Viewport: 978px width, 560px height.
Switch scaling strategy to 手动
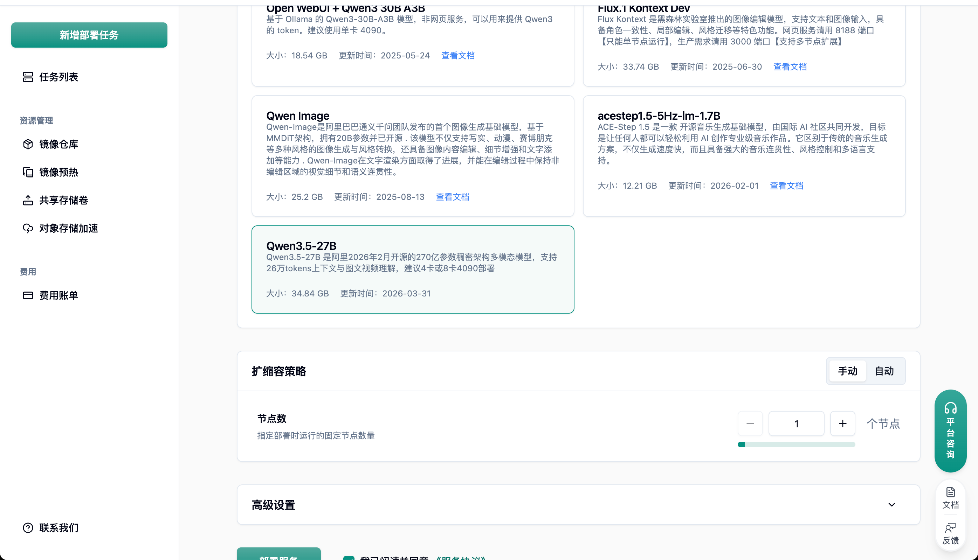(847, 371)
